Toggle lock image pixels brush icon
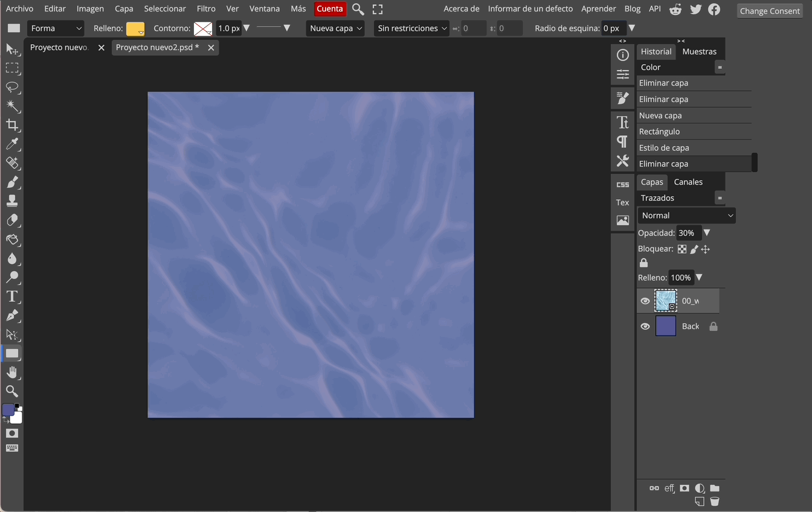Viewport: 812px width, 512px height. [694, 249]
